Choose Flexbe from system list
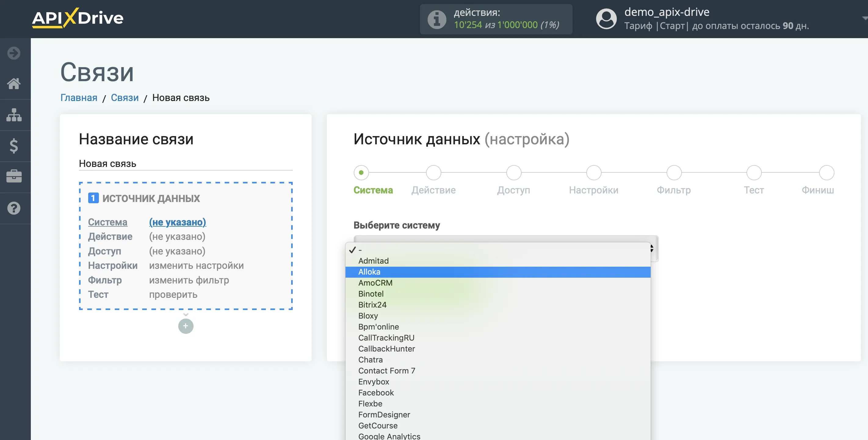Screen dimensions: 868x440 [498, 404]
